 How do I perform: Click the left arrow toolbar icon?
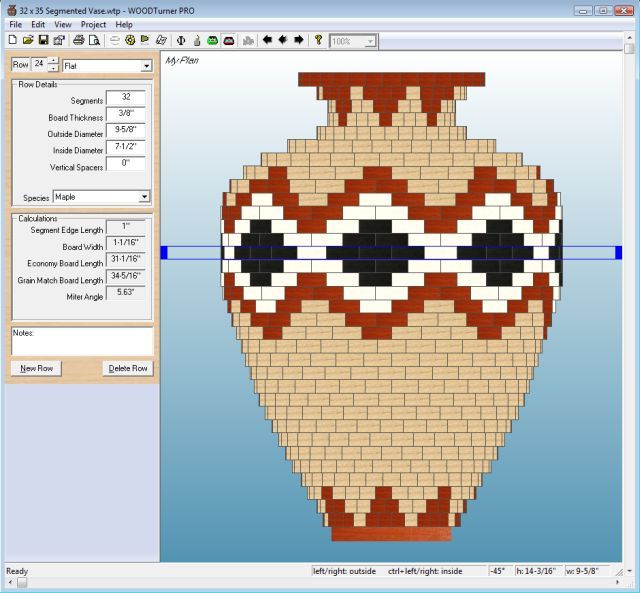267,41
